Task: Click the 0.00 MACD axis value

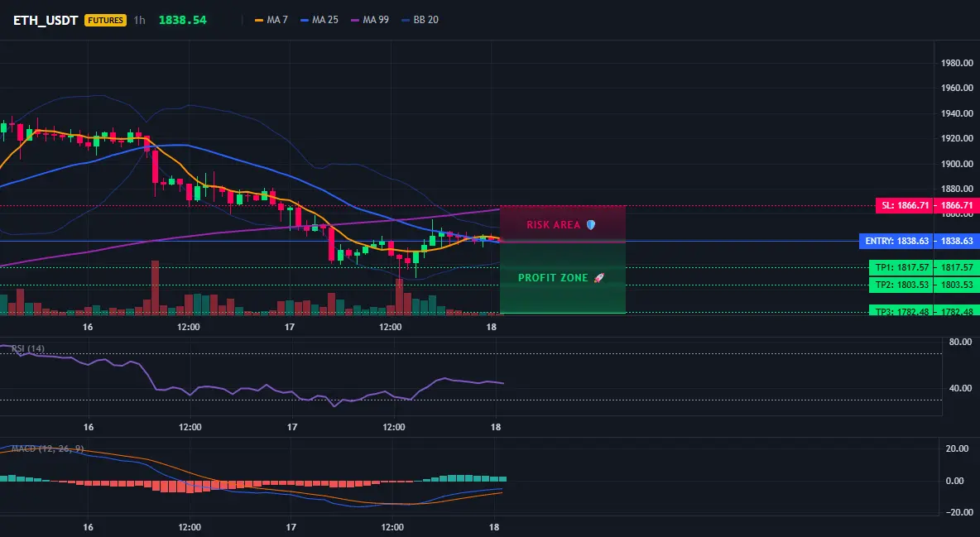Action: (955, 481)
